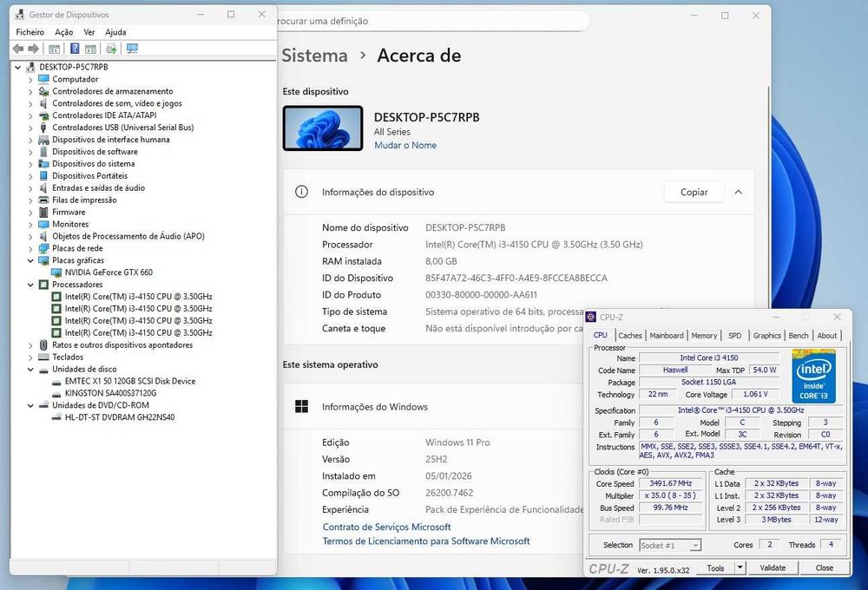The width and height of the screenshot is (868, 590).
Task: Select the EMTEC X1 50 120GB SCSI Disk Device
Action: click(129, 382)
